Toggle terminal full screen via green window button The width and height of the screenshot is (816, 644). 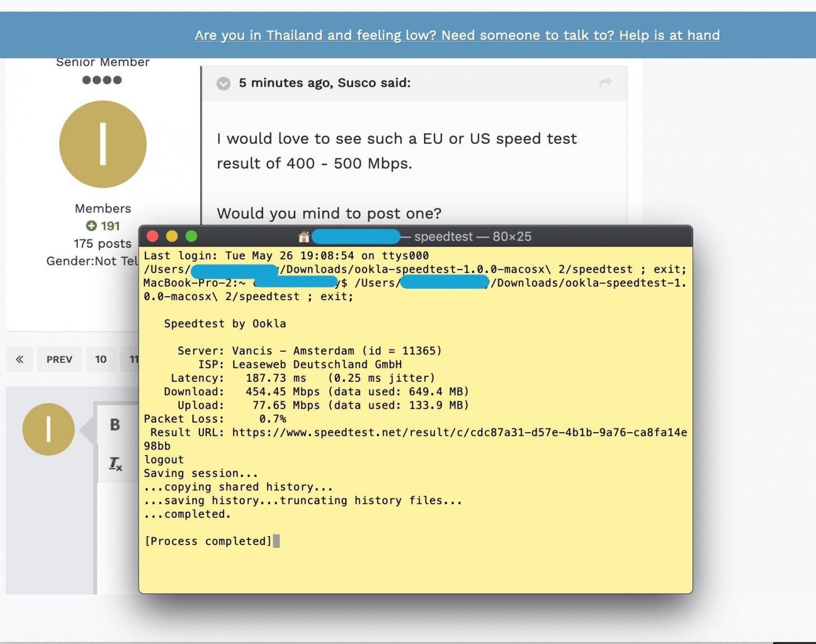point(191,236)
